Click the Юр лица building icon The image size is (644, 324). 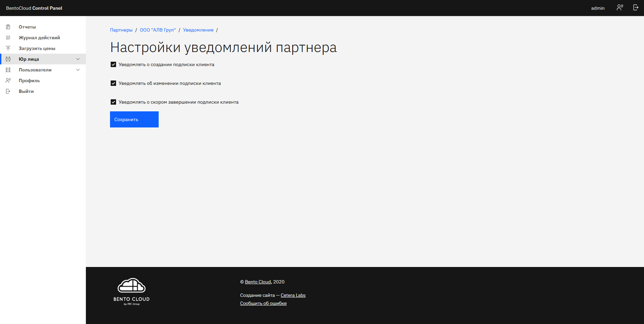[x=8, y=59]
